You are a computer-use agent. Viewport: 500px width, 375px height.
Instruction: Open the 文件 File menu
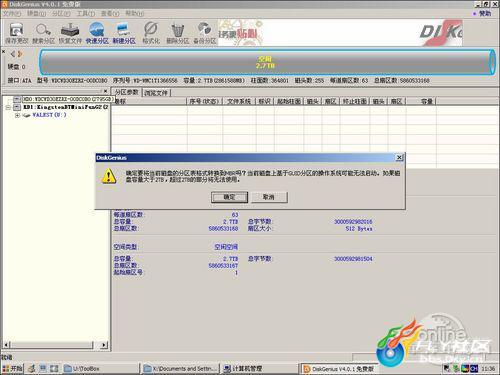pyautogui.click(x=12, y=13)
